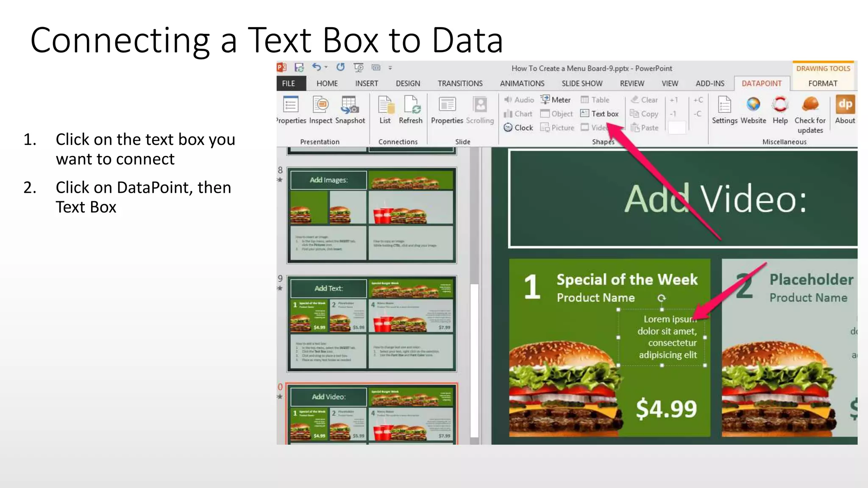Screen dimensions: 868x488
Task: Click the Table shape button
Action: 595,100
